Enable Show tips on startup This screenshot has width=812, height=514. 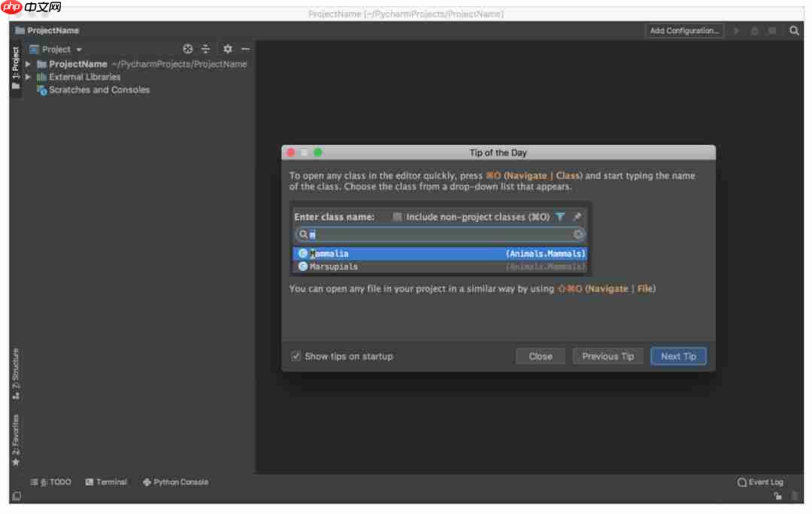pos(295,356)
